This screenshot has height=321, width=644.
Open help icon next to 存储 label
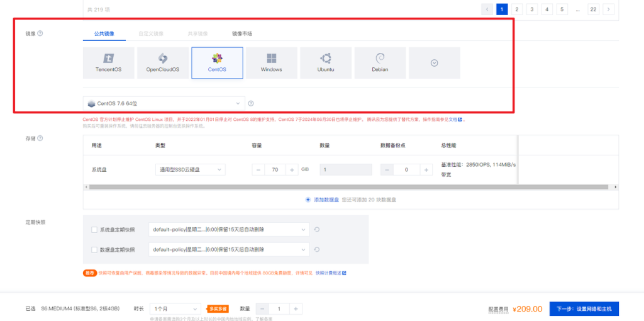pyautogui.click(x=40, y=138)
